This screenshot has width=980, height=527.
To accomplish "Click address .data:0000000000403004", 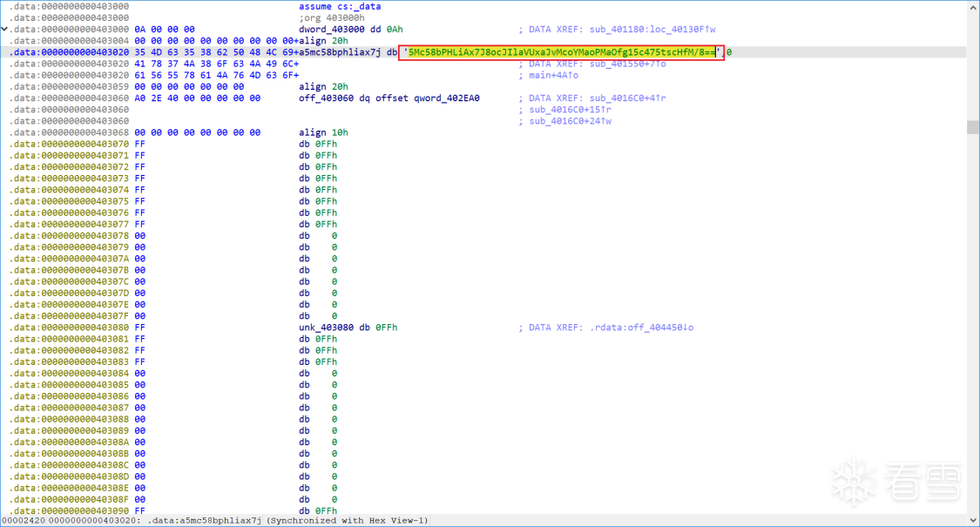I will pos(69,41).
